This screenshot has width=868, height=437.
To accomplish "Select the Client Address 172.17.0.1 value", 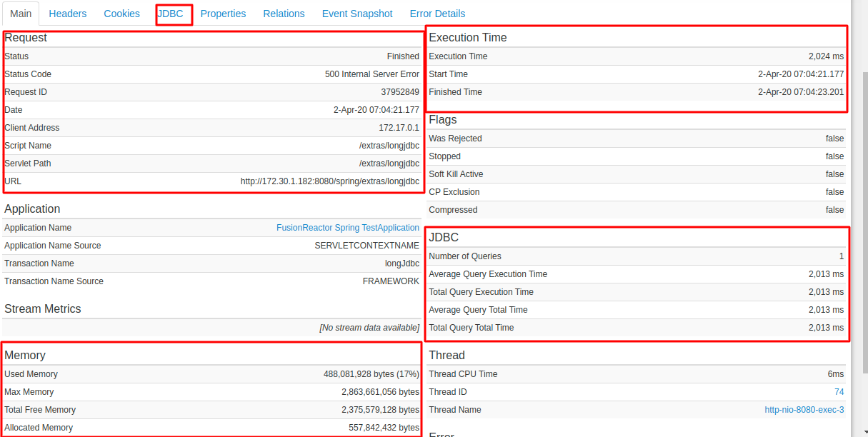I will tap(399, 128).
